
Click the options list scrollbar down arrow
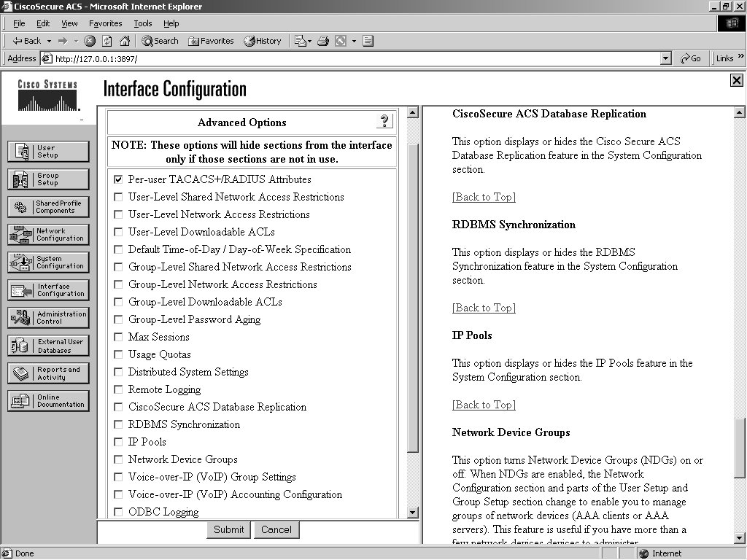413,513
